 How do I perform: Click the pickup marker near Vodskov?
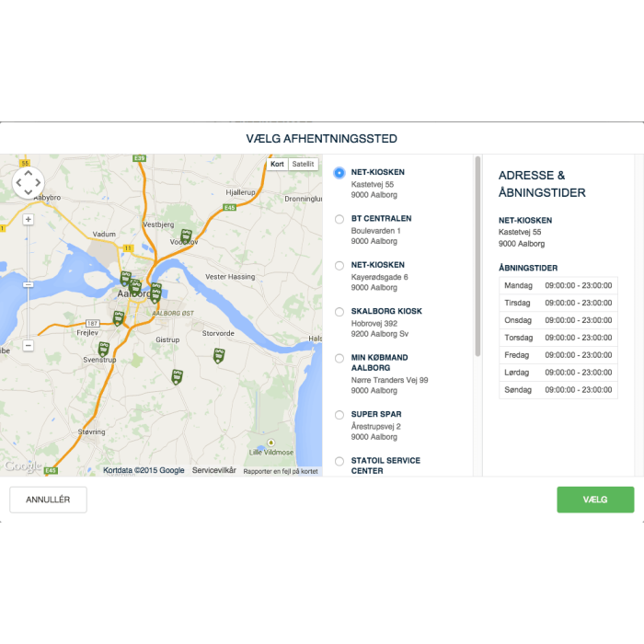pyautogui.click(x=186, y=236)
